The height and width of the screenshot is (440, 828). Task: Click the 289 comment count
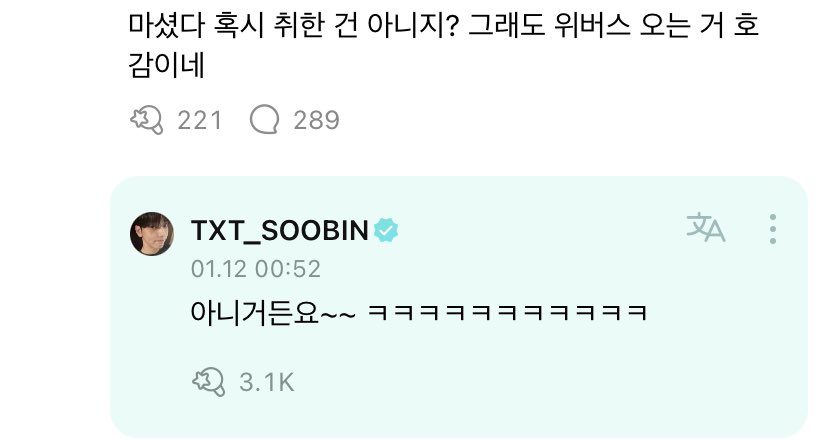click(x=316, y=120)
